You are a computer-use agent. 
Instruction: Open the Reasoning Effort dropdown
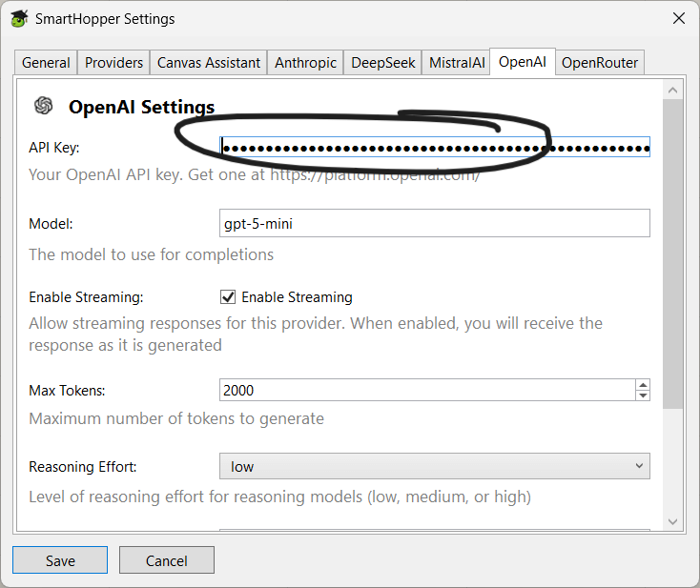click(435, 466)
